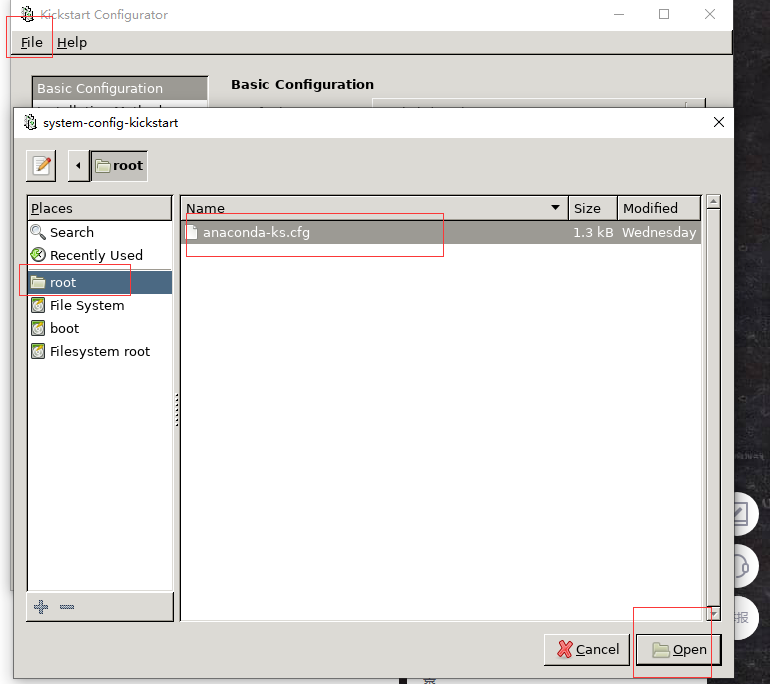The image size is (770, 684).
Task: Select Search in Places
Action: coord(100,232)
